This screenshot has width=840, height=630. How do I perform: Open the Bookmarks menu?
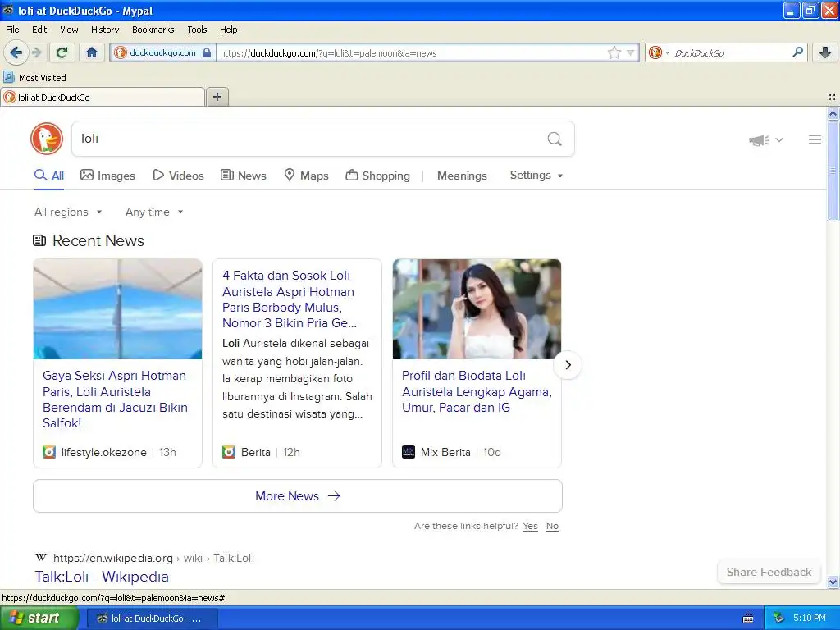click(153, 30)
